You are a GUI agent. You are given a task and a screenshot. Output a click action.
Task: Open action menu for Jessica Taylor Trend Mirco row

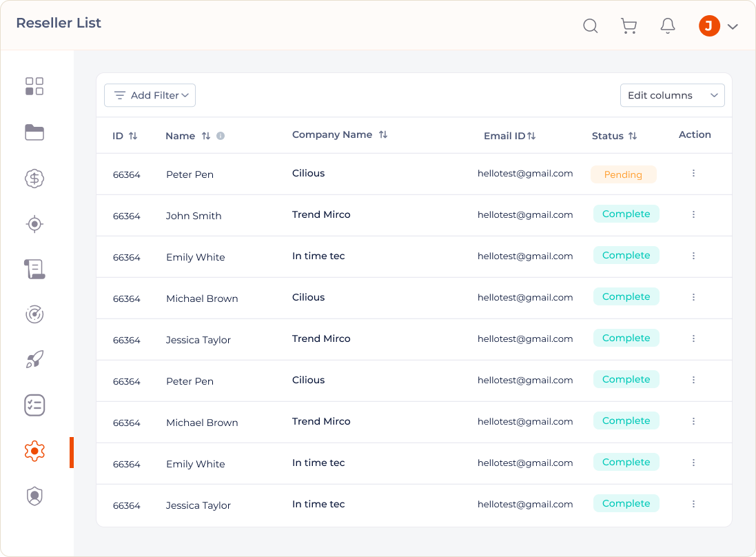[693, 339]
